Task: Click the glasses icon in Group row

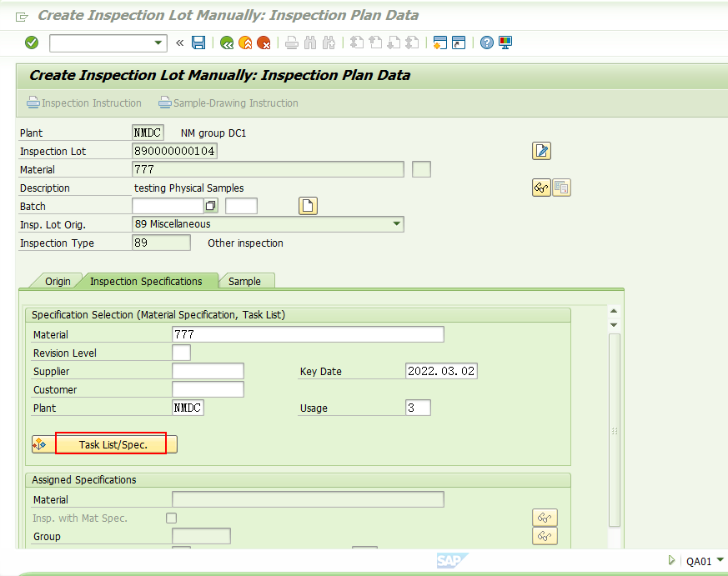Action: pos(545,536)
